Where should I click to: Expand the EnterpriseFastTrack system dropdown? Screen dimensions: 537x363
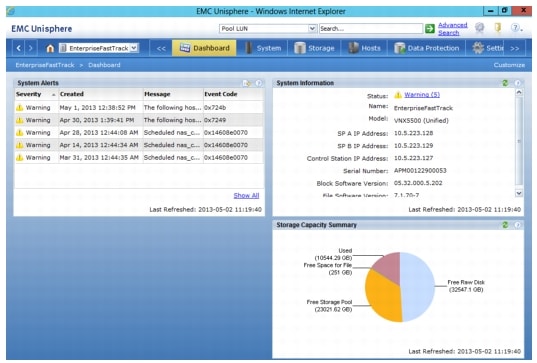pos(134,48)
